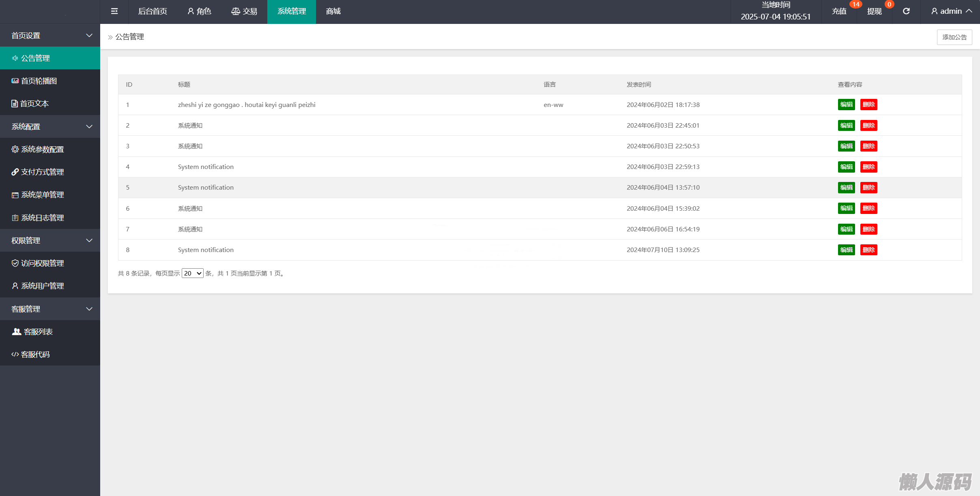The width and height of the screenshot is (980, 496).
Task: Open 客服代码 code-icon menu item
Action: [x=35, y=355]
